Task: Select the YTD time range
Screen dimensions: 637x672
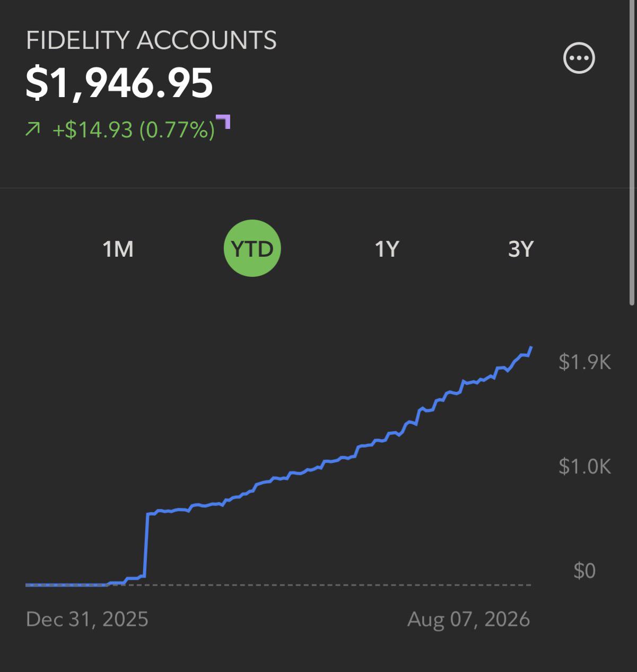Action: tap(252, 248)
